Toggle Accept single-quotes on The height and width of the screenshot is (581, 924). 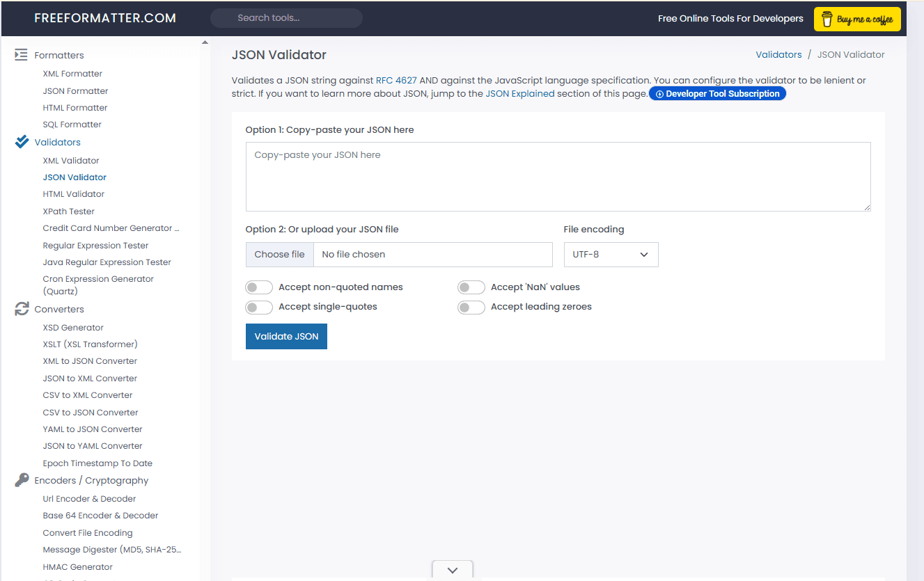[258, 306]
